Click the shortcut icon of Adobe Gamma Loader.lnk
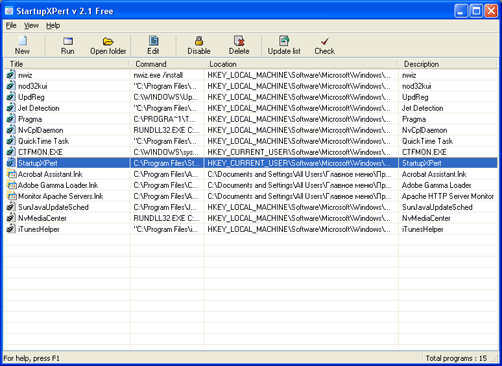 [11, 185]
